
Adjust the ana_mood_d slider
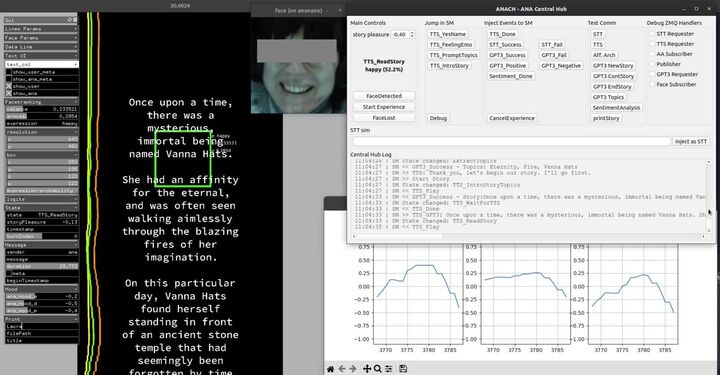41,303
